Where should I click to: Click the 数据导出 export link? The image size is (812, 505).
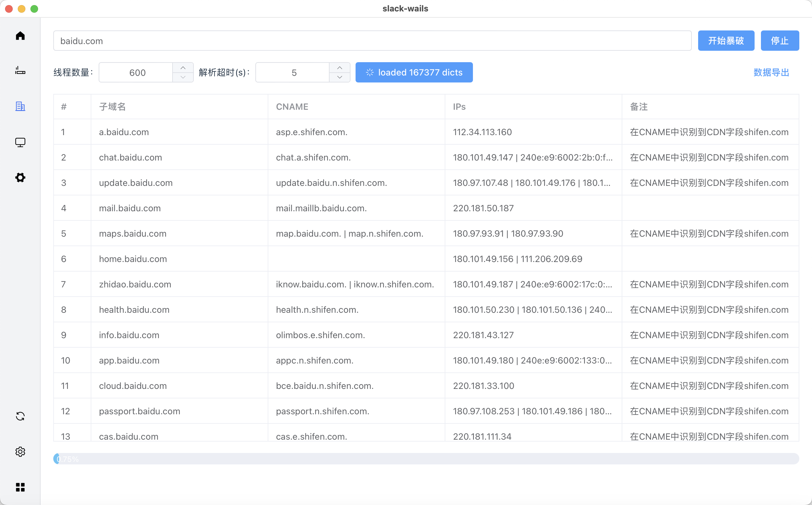(x=771, y=72)
